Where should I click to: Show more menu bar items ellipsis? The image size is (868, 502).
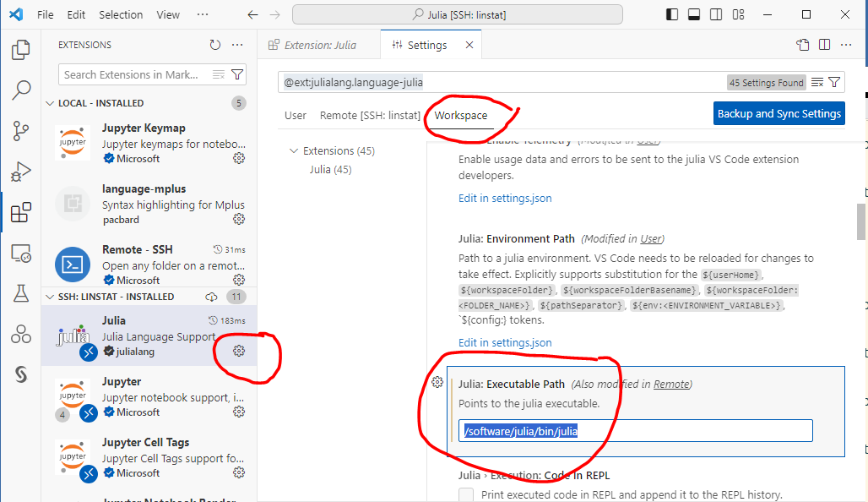[x=203, y=15]
